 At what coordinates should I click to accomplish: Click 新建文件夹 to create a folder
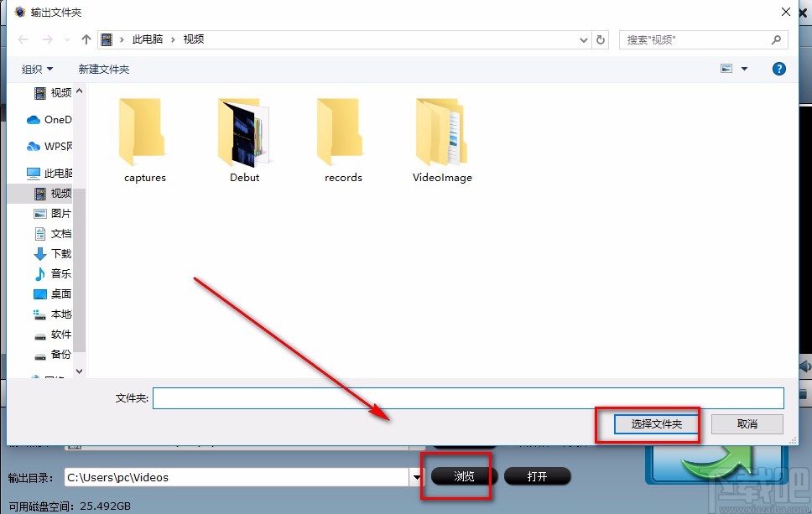click(103, 69)
